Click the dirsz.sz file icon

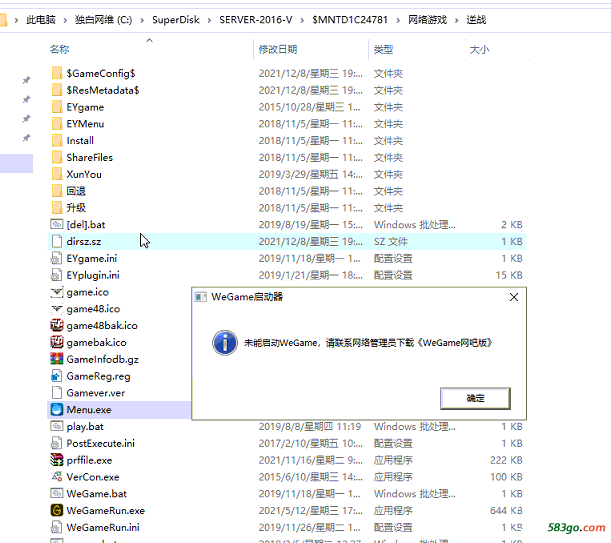point(57,241)
